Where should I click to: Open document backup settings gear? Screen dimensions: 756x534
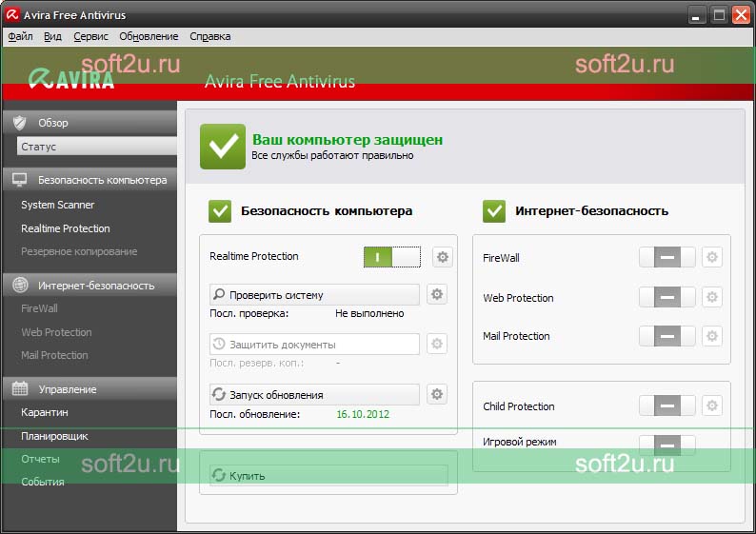[x=437, y=344]
